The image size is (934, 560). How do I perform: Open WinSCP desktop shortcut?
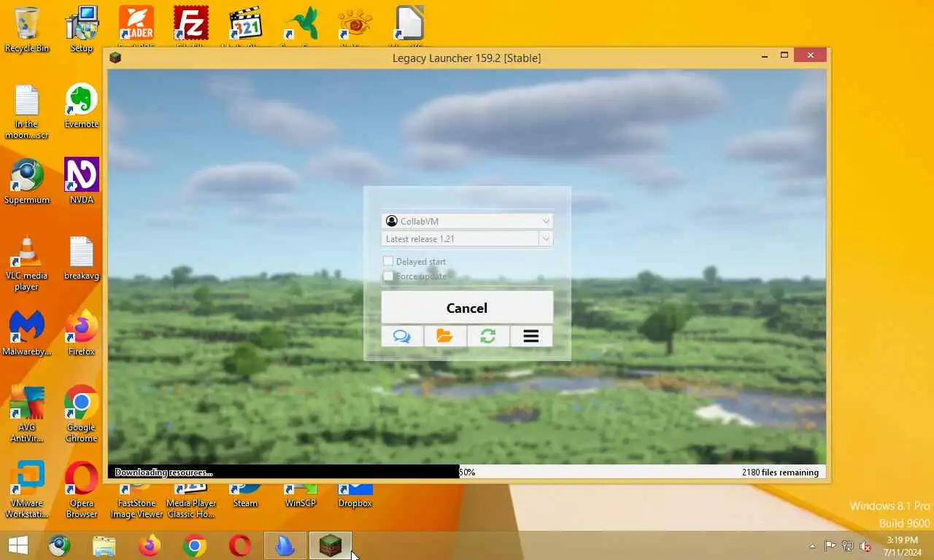(300, 496)
